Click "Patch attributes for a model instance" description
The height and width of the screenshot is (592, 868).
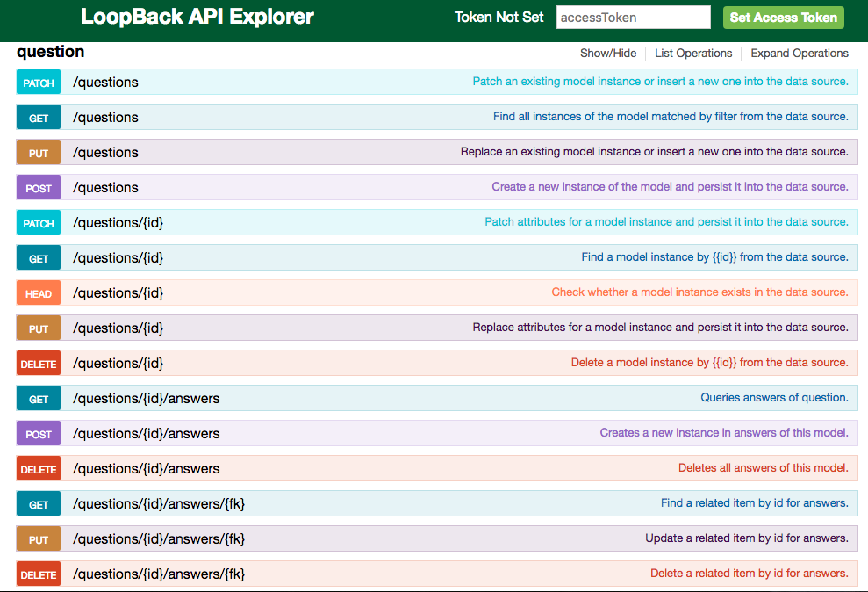pyautogui.click(x=666, y=222)
